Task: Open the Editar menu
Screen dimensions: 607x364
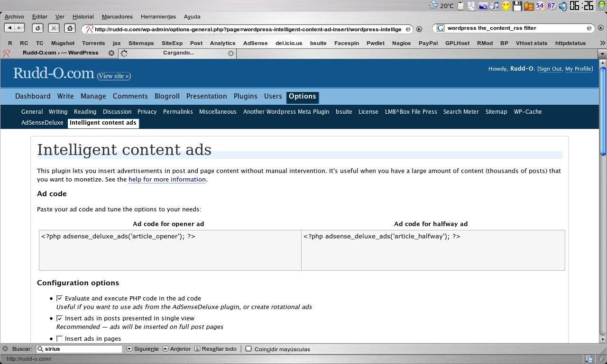Action: pos(39,17)
